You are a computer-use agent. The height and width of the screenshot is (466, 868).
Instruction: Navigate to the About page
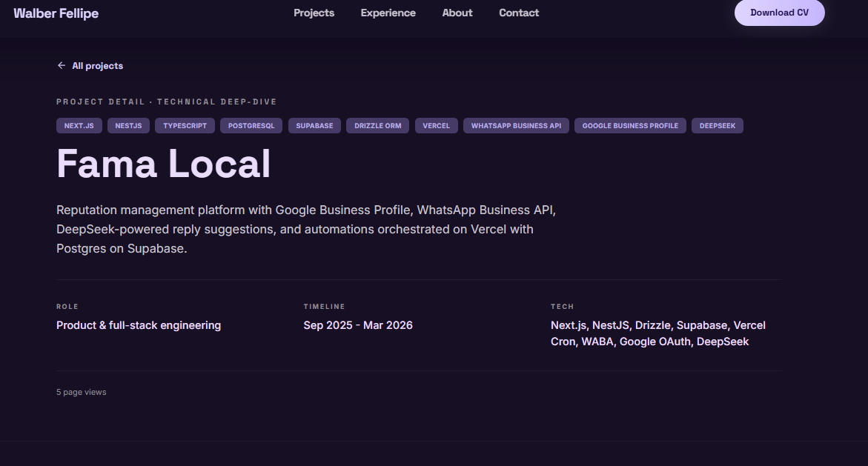click(x=457, y=13)
